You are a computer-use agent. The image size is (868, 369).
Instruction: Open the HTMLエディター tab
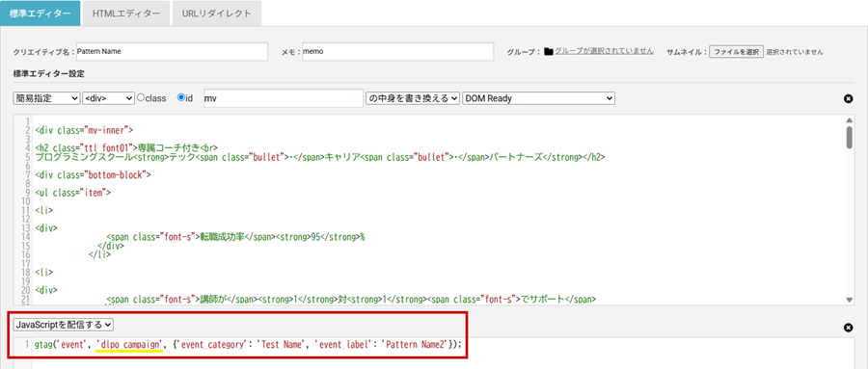coord(126,13)
